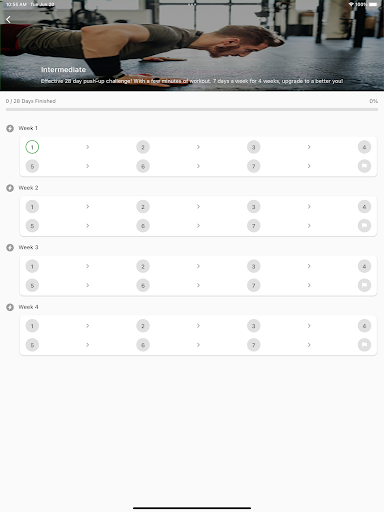Image resolution: width=384 pixels, height=512 pixels.
Task: Click the Week 2 lightning bolt icon
Action: [10, 188]
